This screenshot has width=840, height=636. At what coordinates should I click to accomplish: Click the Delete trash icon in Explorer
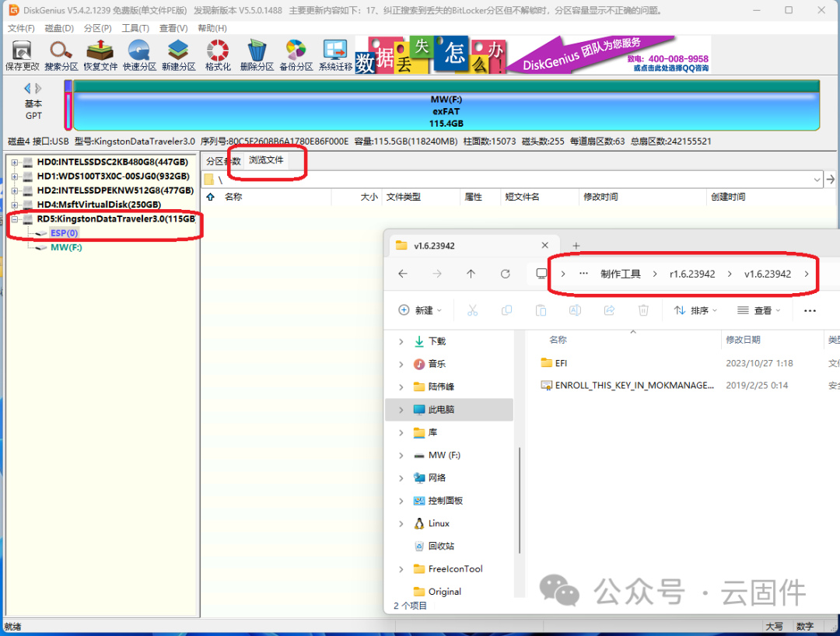(643, 310)
